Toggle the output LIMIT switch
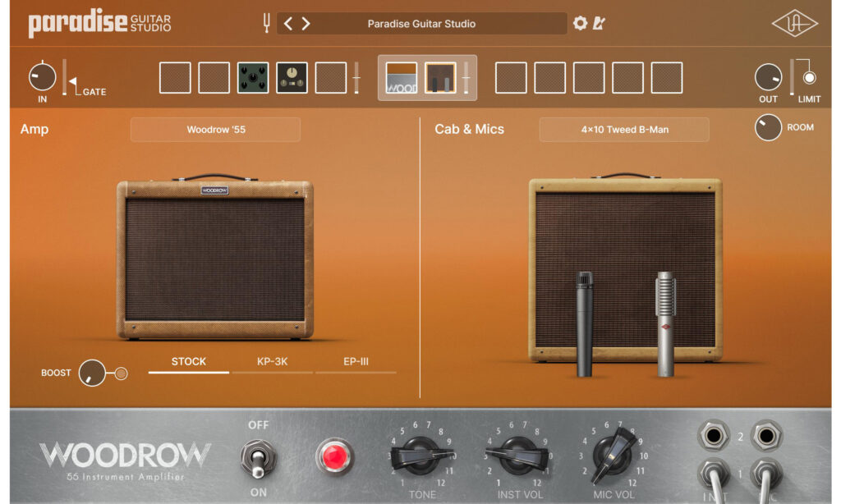Image resolution: width=841 pixels, height=504 pixels. (809, 78)
